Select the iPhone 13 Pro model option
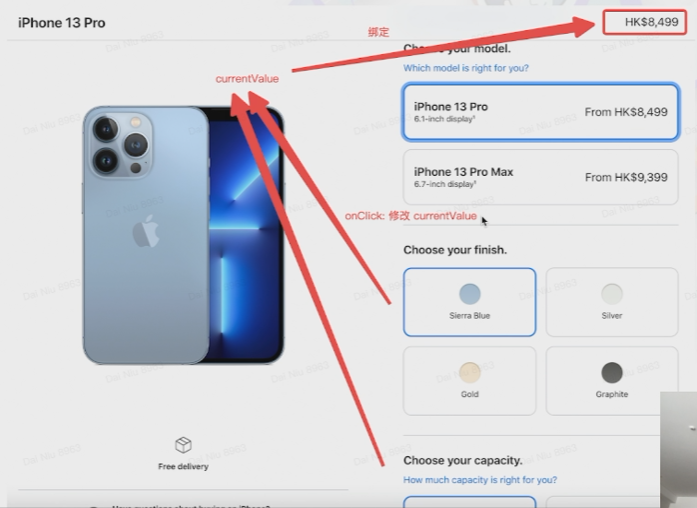This screenshot has width=697, height=508. coord(541,112)
